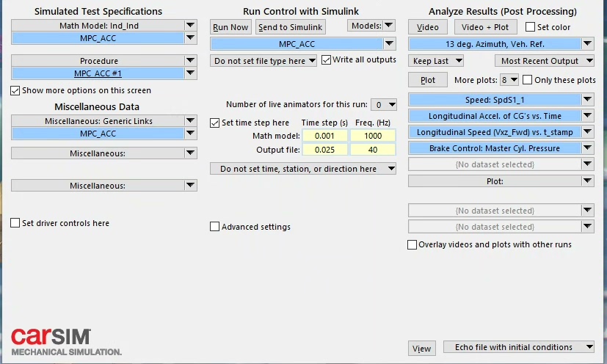Open dropdown arrow beside Longitudinal Speed dataset
Image resolution: width=607 pixels, height=364 pixels.
[588, 132]
